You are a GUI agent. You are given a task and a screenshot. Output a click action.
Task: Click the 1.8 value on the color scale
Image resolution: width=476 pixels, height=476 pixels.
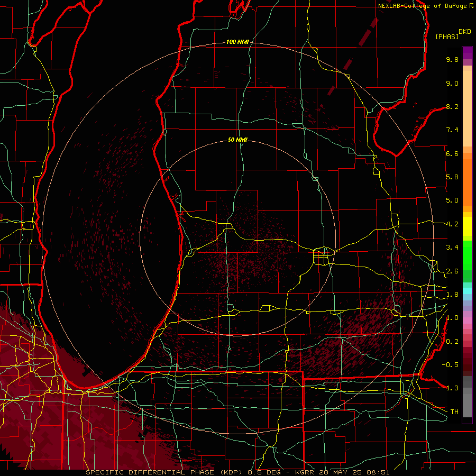[452, 295]
